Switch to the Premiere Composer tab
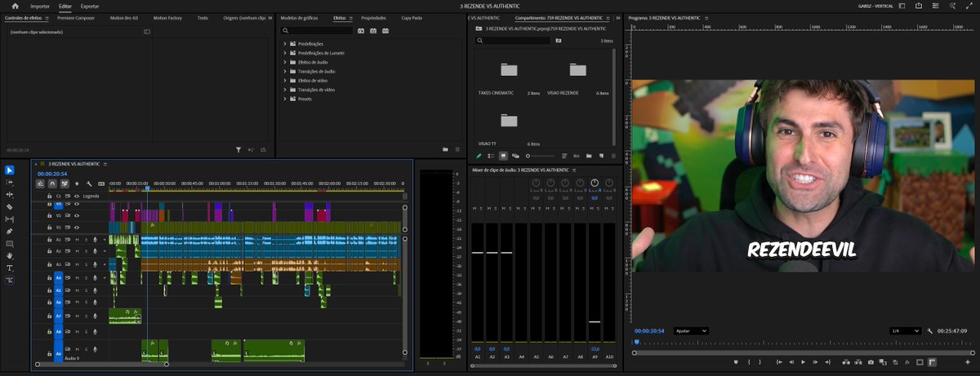 click(x=78, y=17)
